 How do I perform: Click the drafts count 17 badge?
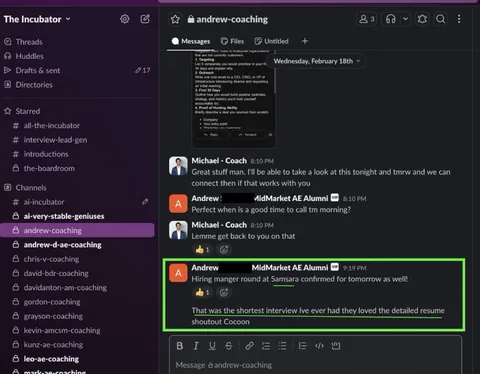pyautogui.click(x=143, y=70)
